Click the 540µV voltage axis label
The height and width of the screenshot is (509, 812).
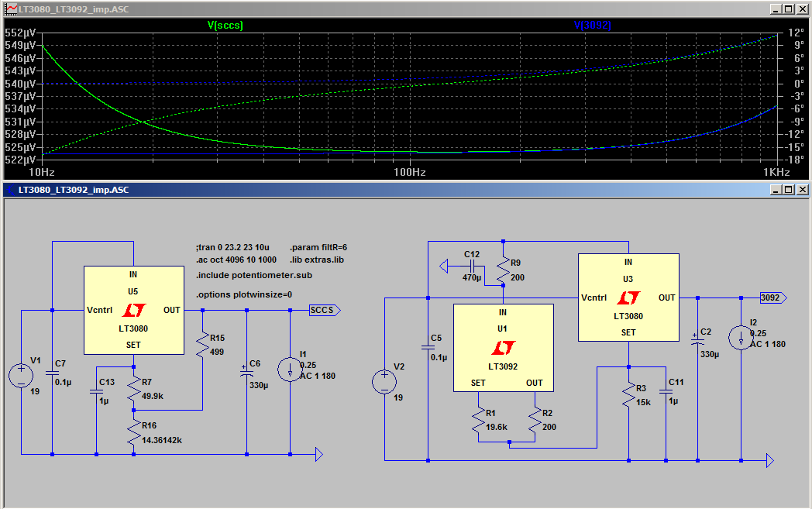coord(20,84)
